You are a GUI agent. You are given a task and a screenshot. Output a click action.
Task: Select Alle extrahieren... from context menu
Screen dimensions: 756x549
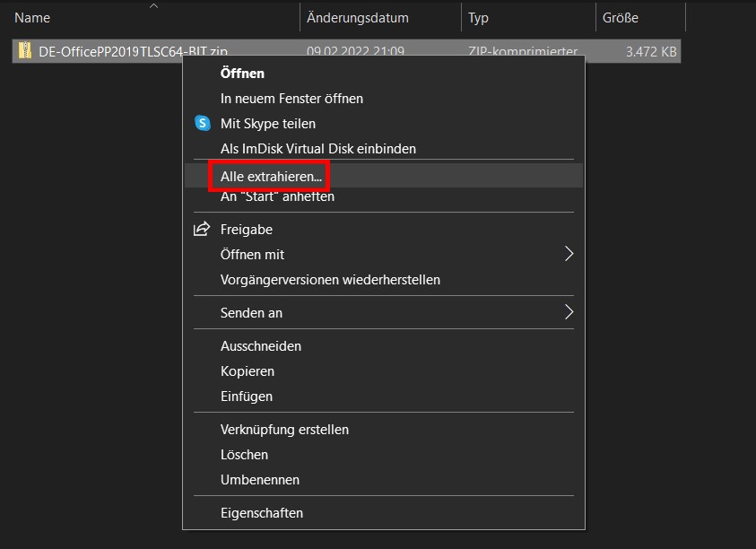coord(271,177)
